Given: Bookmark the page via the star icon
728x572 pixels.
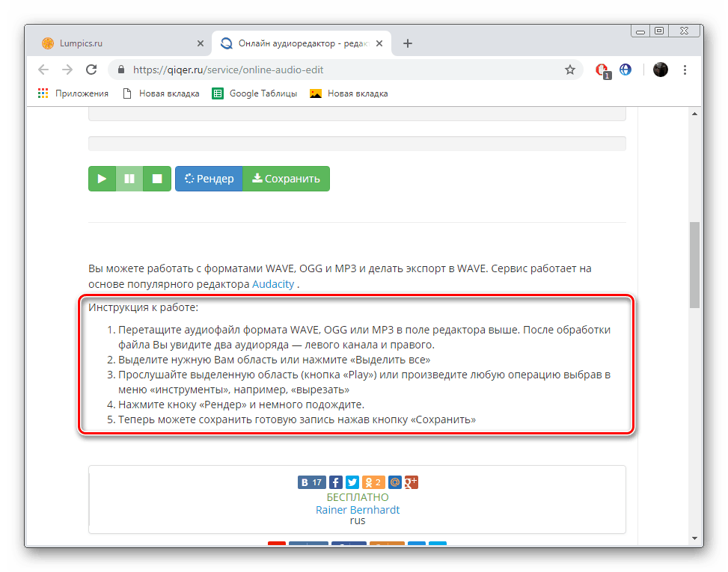Looking at the screenshot, I should pyautogui.click(x=570, y=69).
